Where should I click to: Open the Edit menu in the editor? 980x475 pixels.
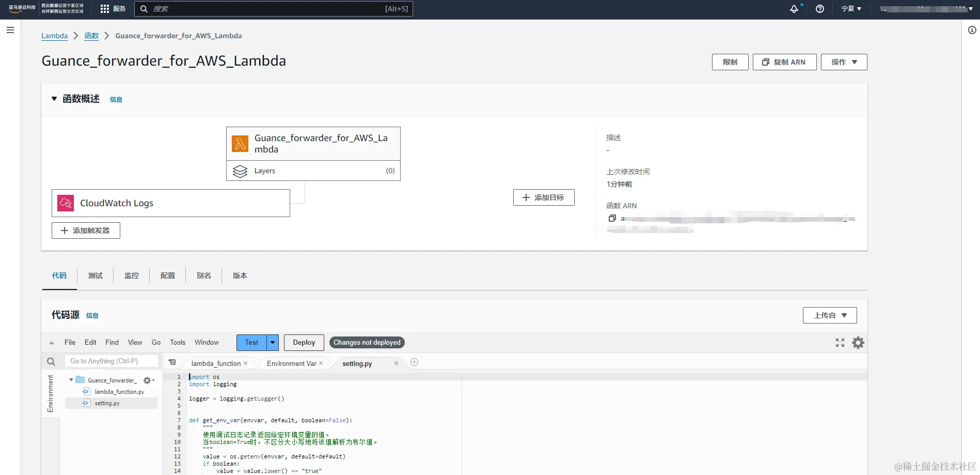(x=90, y=343)
